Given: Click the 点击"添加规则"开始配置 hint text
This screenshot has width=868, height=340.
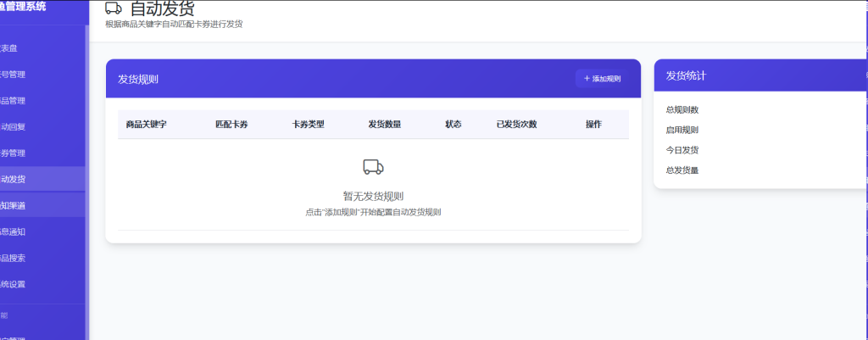Looking at the screenshot, I should coord(373,212).
